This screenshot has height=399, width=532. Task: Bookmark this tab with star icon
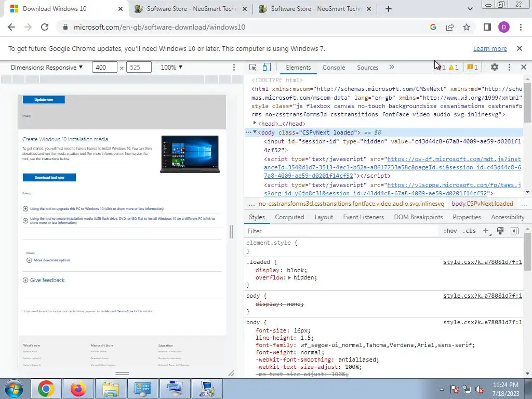point(467,27)
